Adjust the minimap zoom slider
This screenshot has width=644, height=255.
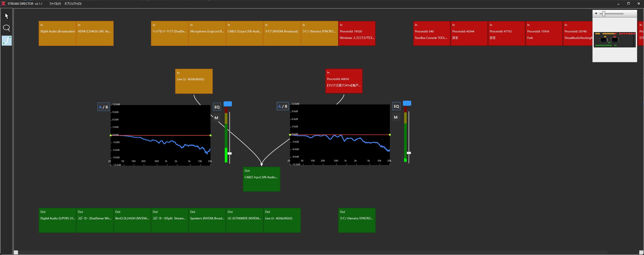604,14
